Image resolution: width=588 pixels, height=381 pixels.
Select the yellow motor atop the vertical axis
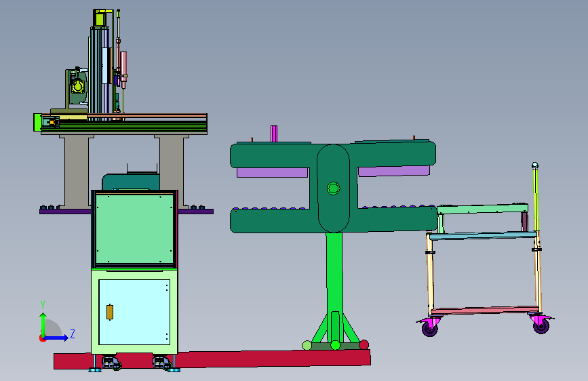pyautogui.click(x=100, y=18)
